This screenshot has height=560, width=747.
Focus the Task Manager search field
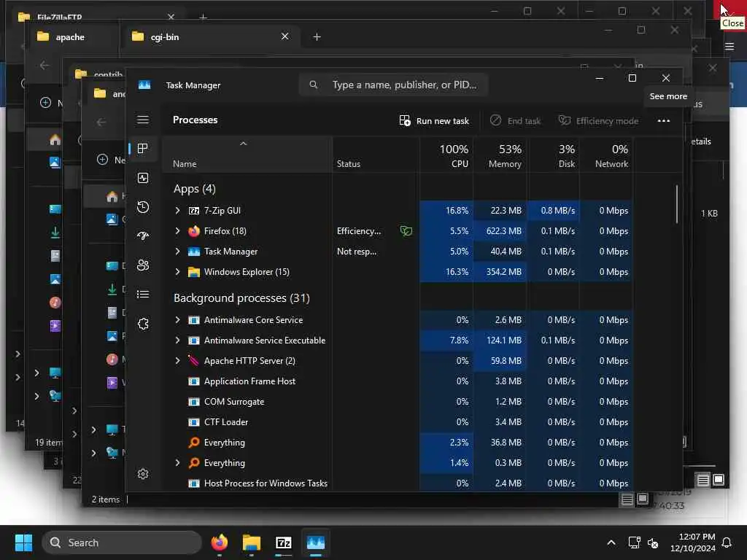(x=393, y=85)
